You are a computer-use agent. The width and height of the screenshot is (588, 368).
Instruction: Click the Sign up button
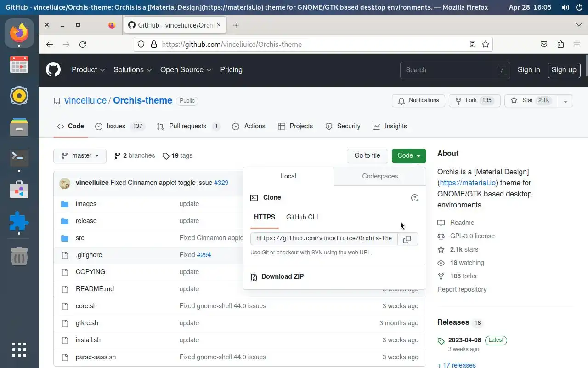564,70
